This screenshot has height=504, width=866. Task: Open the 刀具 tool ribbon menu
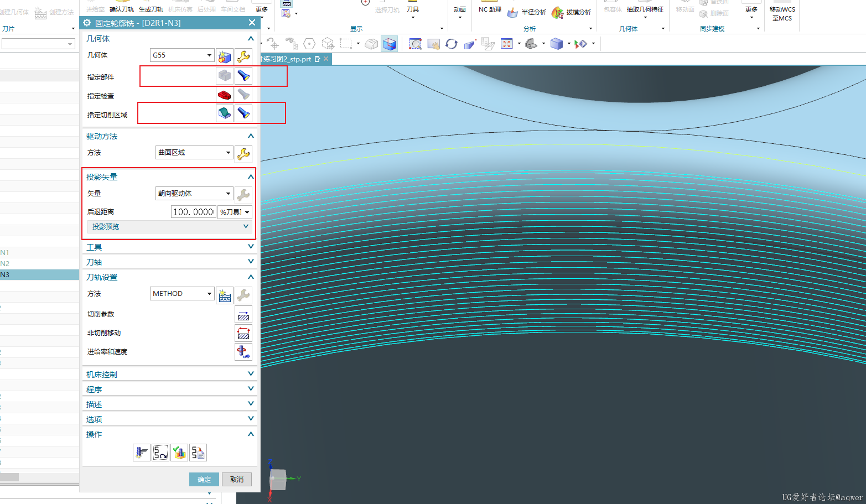coord(413,9)
